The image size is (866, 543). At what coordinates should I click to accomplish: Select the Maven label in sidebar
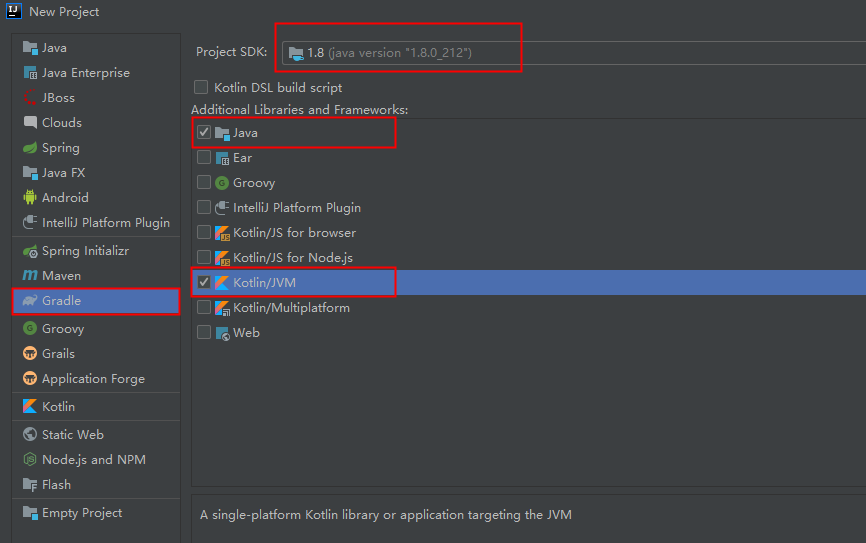click(x=61, y=275)
